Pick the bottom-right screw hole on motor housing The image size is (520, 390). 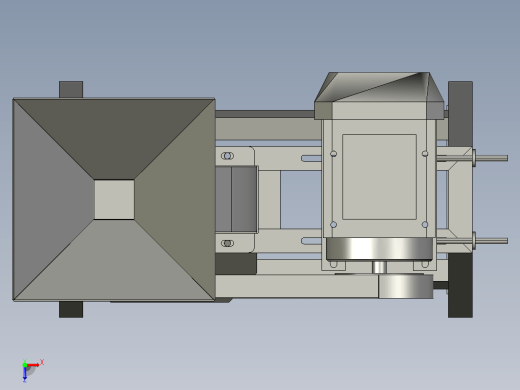coord(425,224)
